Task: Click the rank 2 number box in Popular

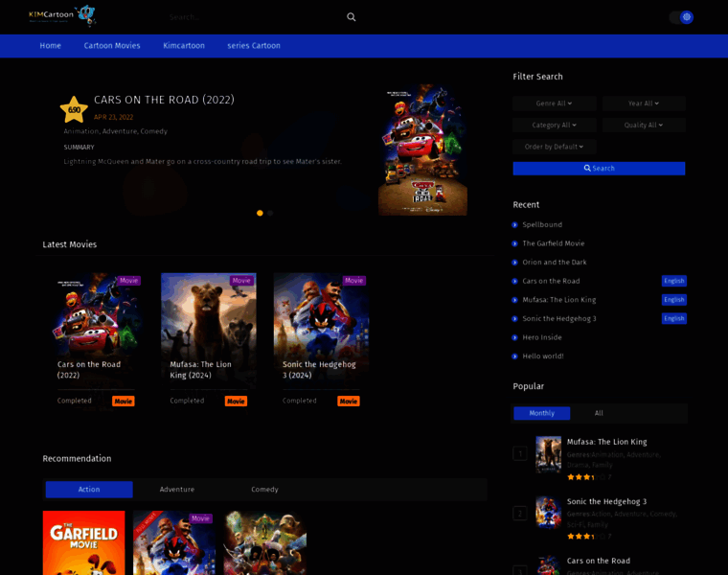Action: tap(520, 514)
